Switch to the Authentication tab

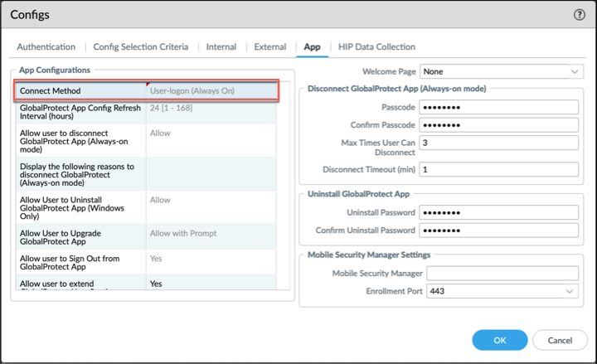coord(46,47)
